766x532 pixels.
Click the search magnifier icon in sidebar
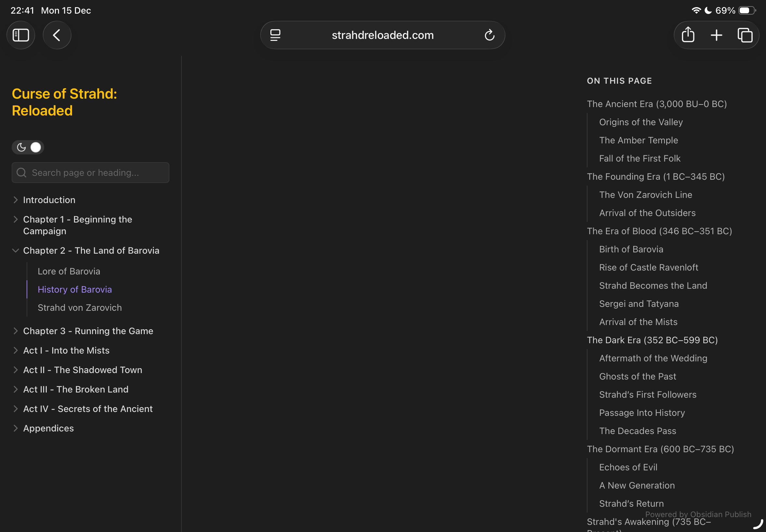[x=22, y=173]
